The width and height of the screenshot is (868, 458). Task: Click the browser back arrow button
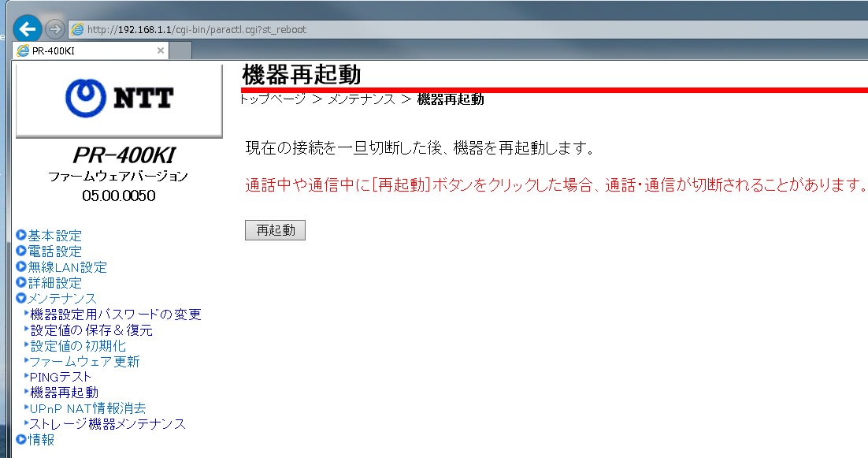27,28
